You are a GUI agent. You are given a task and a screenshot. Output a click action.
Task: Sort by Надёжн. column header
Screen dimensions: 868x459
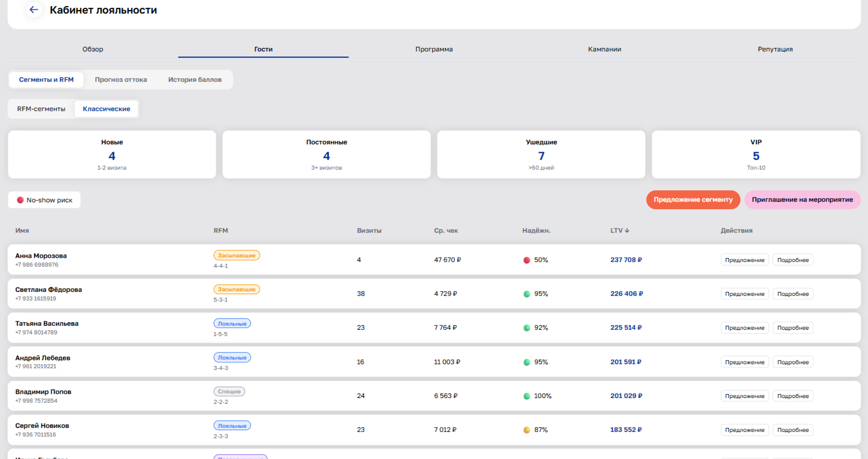coord(536,230)
